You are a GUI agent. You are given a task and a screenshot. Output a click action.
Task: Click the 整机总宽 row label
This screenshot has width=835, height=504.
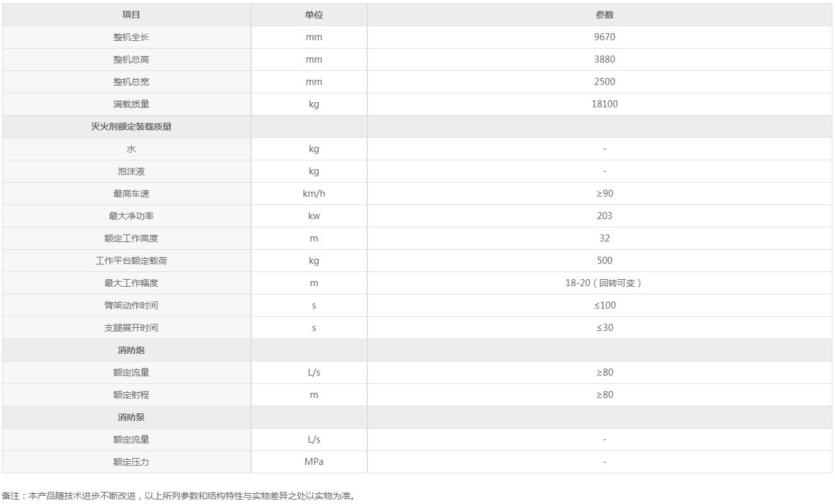coord(131,82)
